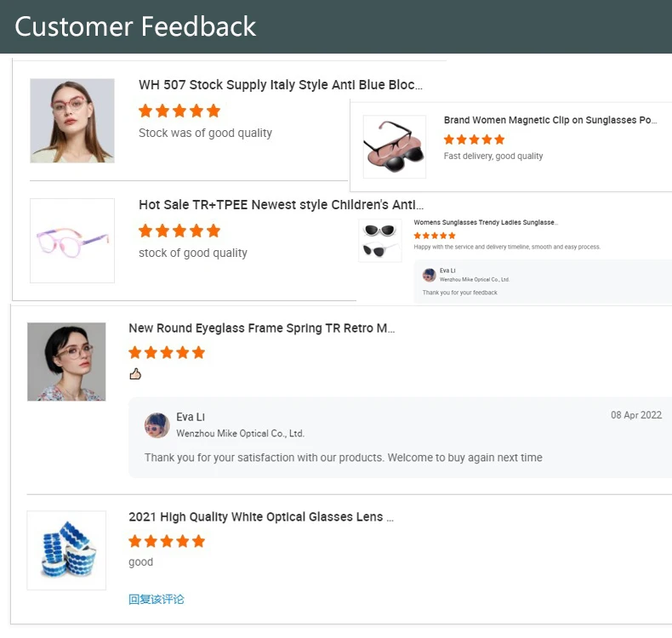Click the thumbs up emoji icon
This screenshot has width=672, height=638.
135,374
